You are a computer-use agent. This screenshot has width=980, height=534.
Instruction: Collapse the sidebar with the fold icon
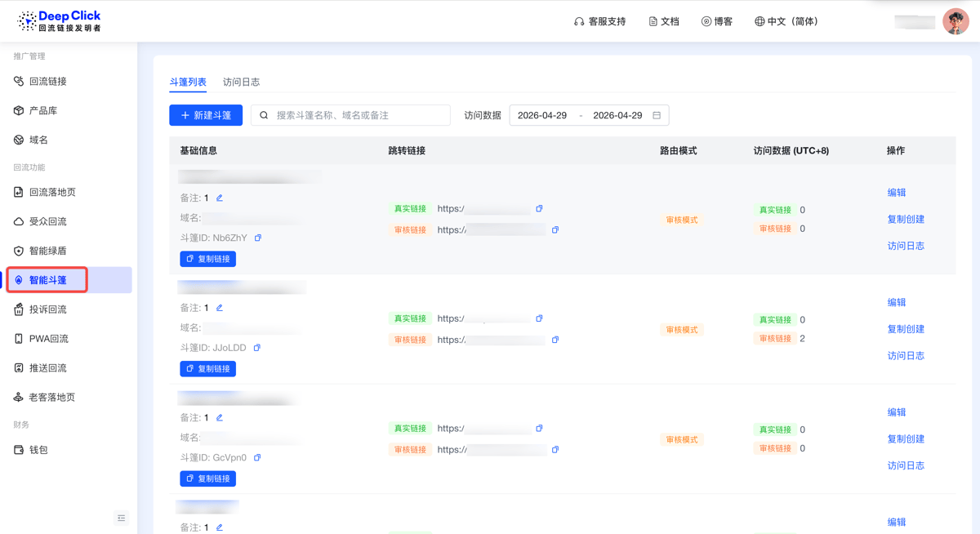(122, 518)
